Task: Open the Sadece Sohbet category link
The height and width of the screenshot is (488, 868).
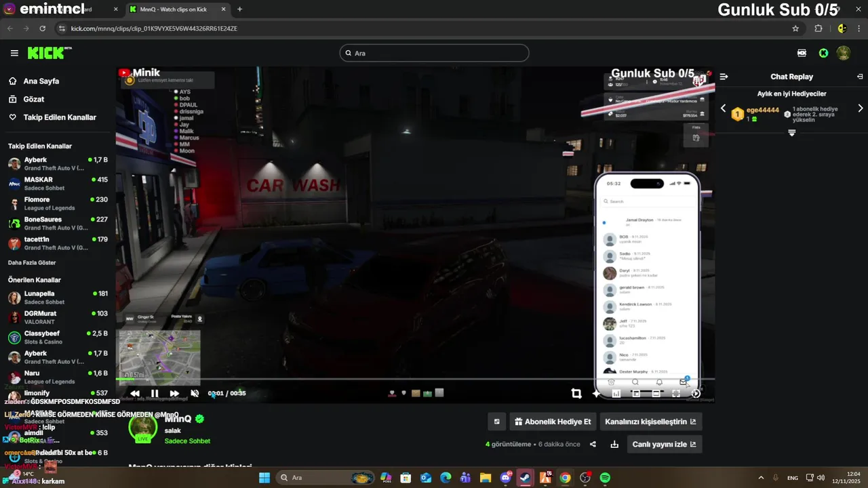Action: point(187,441)
